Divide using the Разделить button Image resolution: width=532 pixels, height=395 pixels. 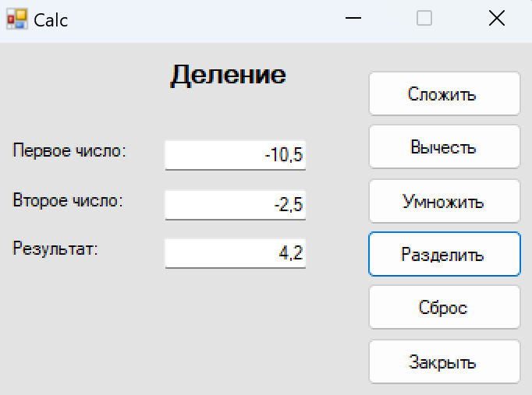point(445,254)
